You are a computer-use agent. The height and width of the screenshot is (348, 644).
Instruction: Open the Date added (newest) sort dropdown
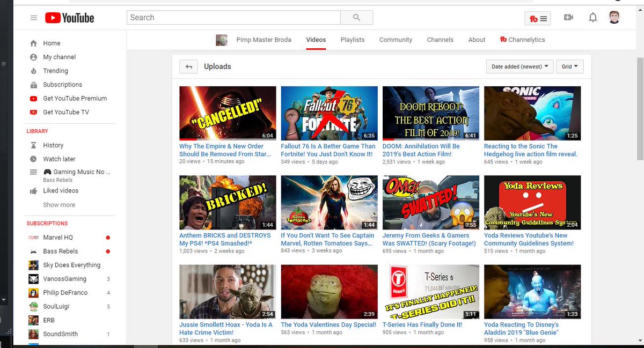pos(520,67)
